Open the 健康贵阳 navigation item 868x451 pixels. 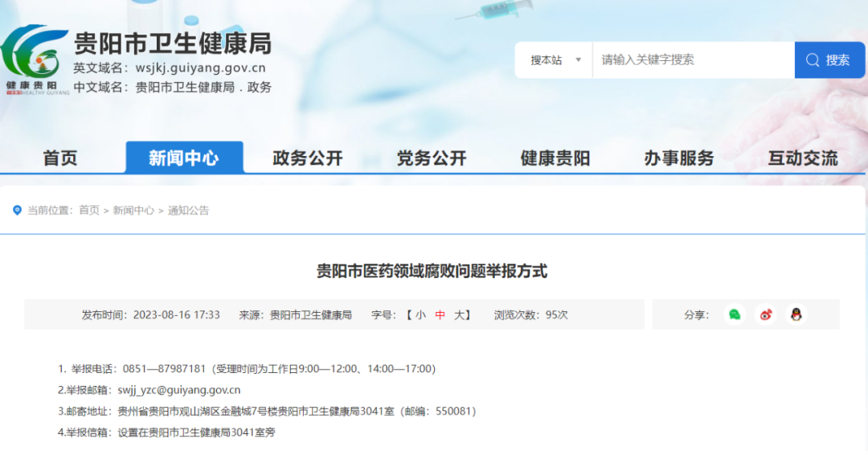point(555,158)
